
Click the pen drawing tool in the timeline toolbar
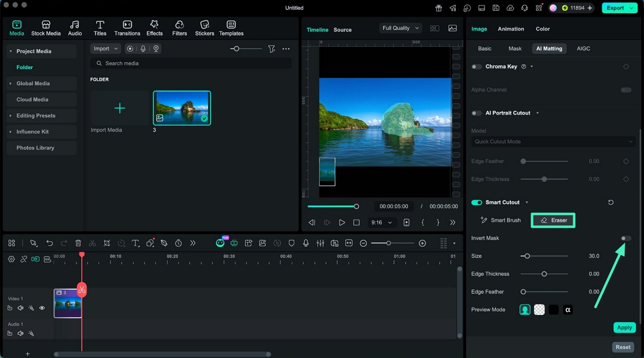(164, 243)
